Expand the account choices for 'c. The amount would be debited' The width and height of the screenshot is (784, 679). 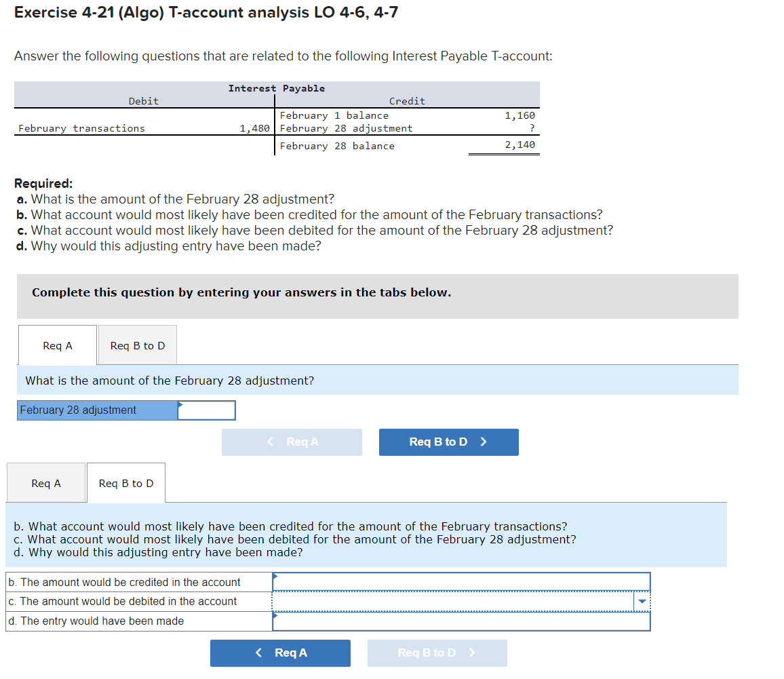640,601
